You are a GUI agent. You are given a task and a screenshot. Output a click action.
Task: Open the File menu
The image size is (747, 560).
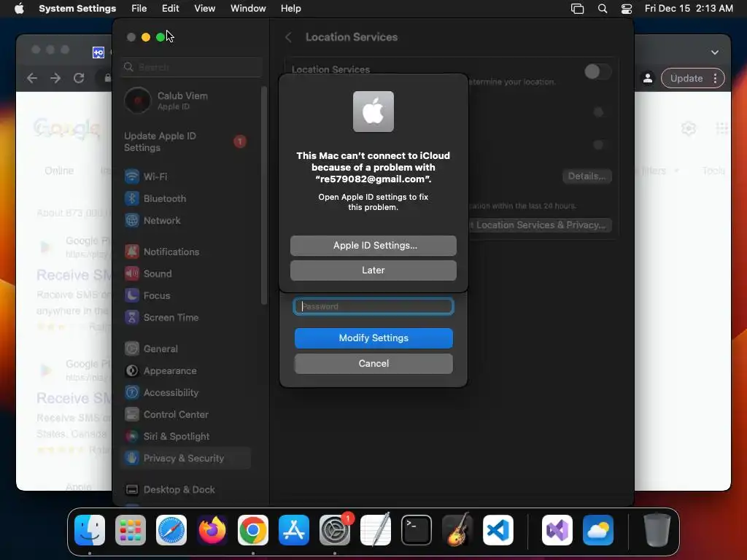click(139, 9)
